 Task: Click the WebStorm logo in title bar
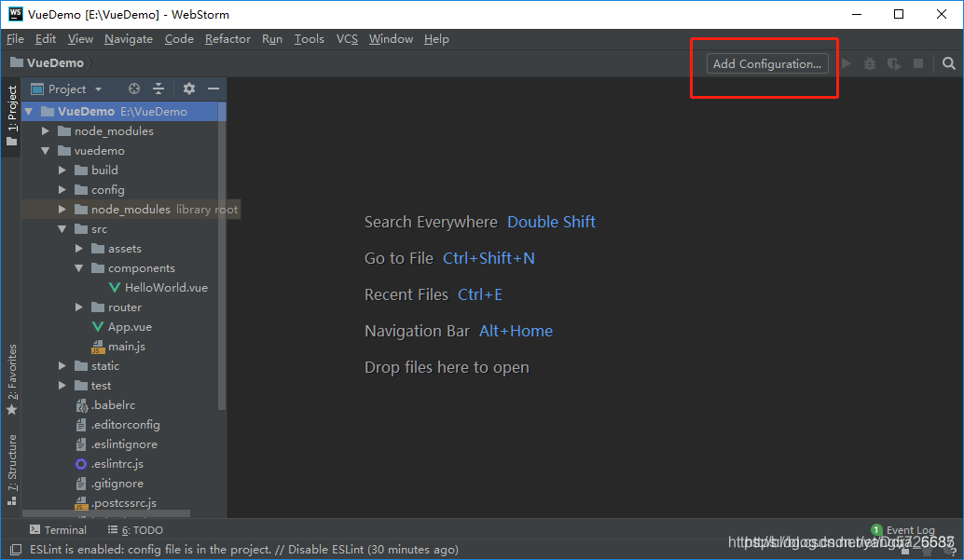[15, 14]
